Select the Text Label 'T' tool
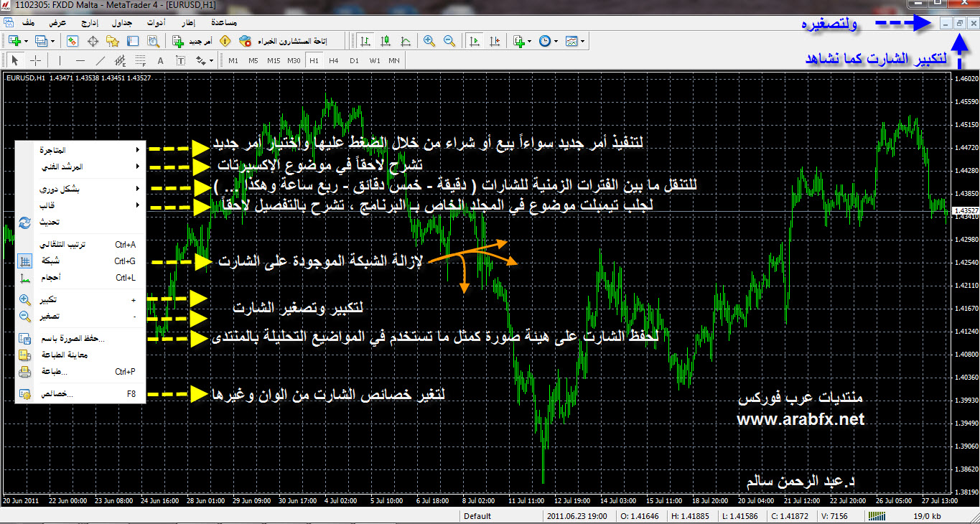This screenshot has width=980, height=524. click(x=179, y=60)
